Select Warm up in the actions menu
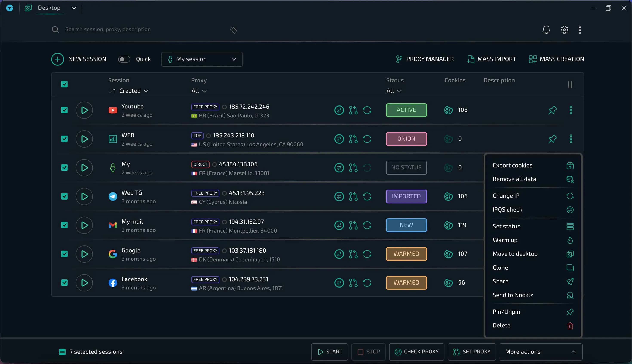Screen dimensions: 632x364 tap(533, 240)
